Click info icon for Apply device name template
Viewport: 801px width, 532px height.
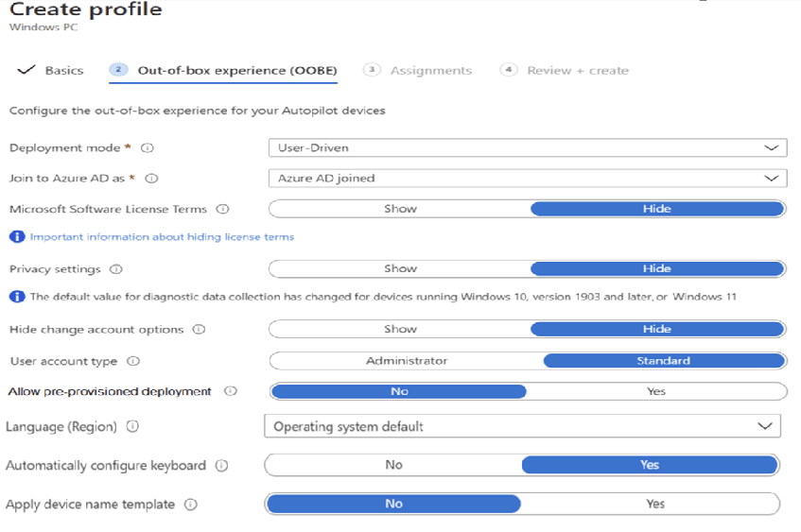click(191, 505)
